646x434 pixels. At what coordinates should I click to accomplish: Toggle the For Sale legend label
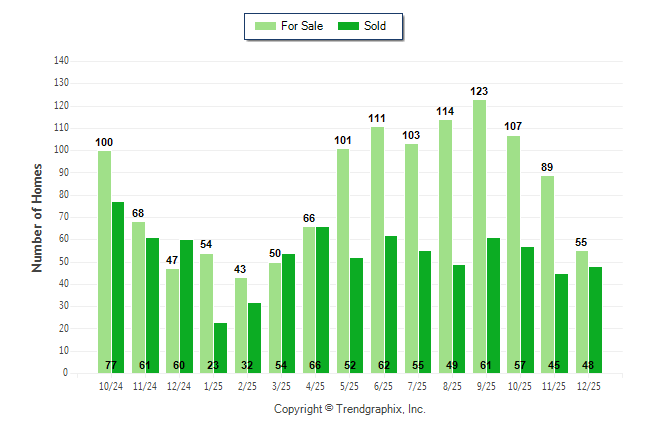pos(303,26)
